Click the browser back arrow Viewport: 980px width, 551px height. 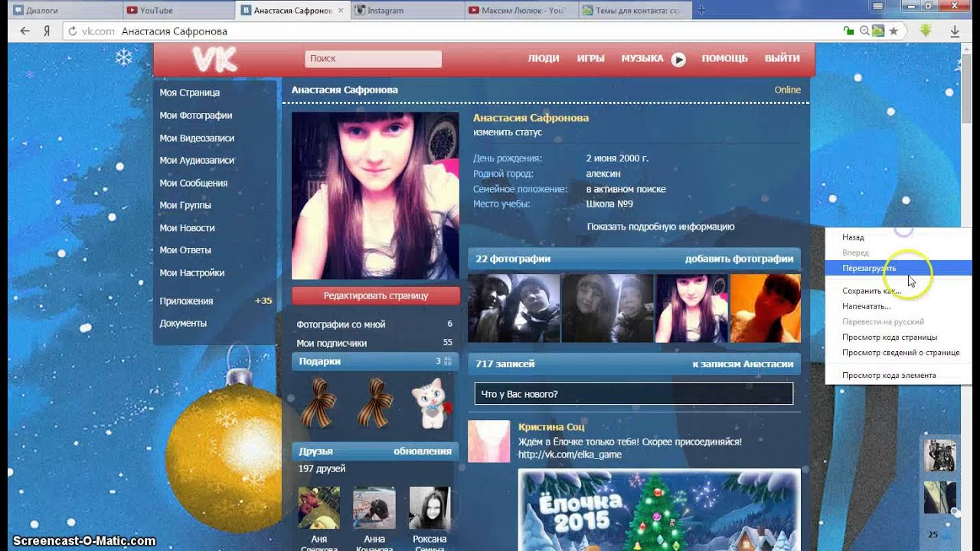pos(24,31)
